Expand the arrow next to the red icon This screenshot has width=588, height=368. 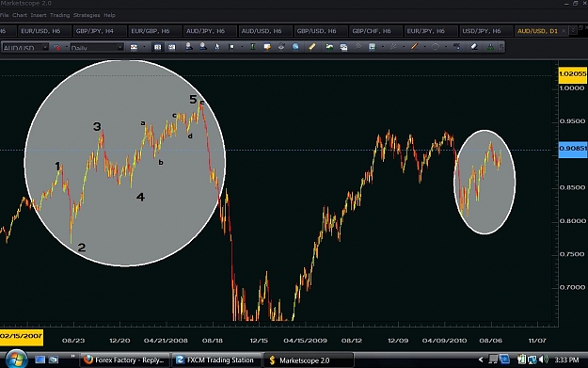coord(67,47)
